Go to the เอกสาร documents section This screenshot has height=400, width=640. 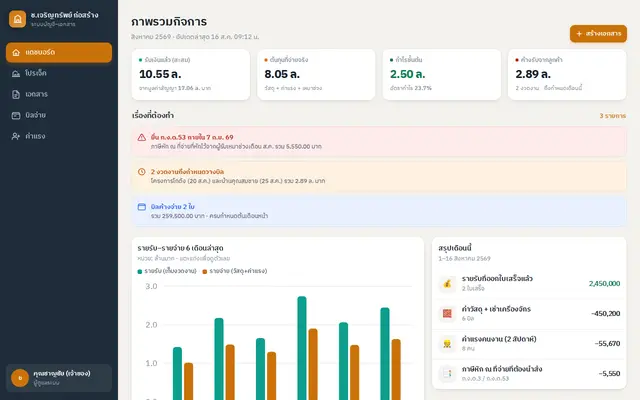click(59, 94)
